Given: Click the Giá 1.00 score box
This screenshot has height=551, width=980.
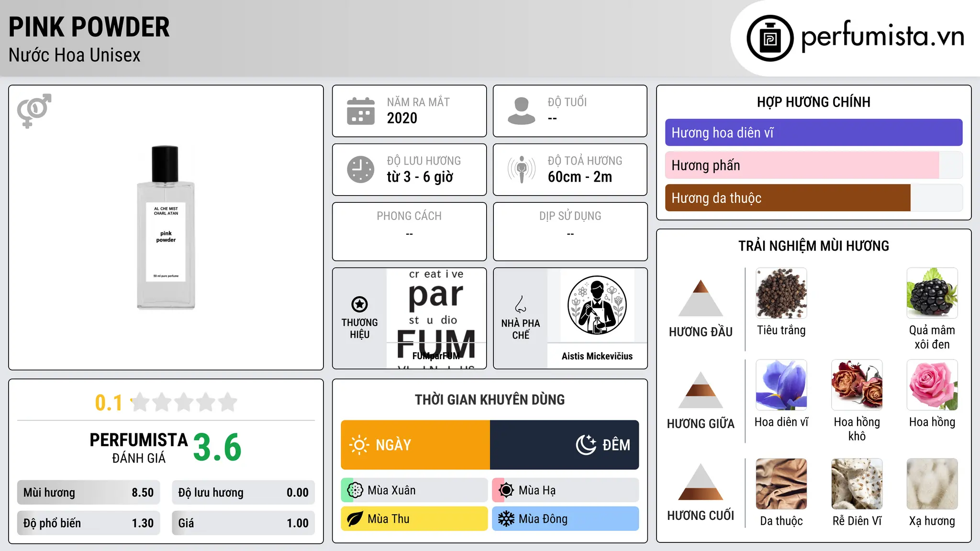Looking at the screenshot, I should 243,523.
